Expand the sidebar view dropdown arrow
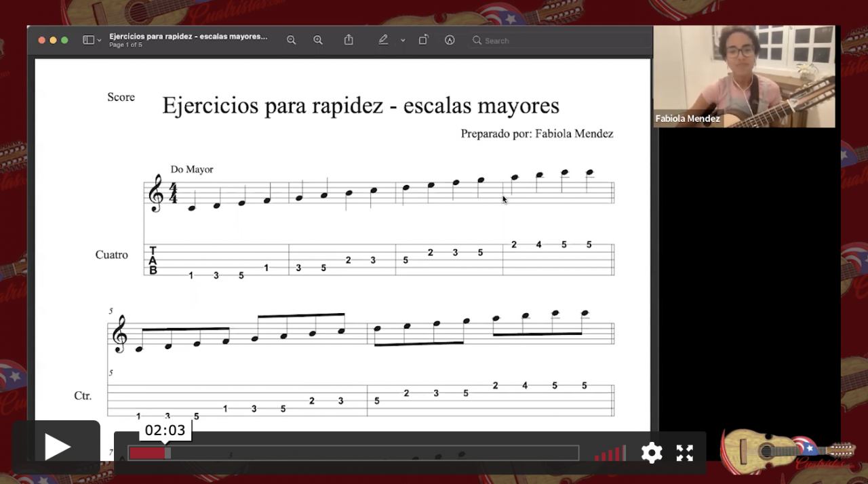Image resolution: width=868 pixels, height=484 pixels. tap(99, 41)
